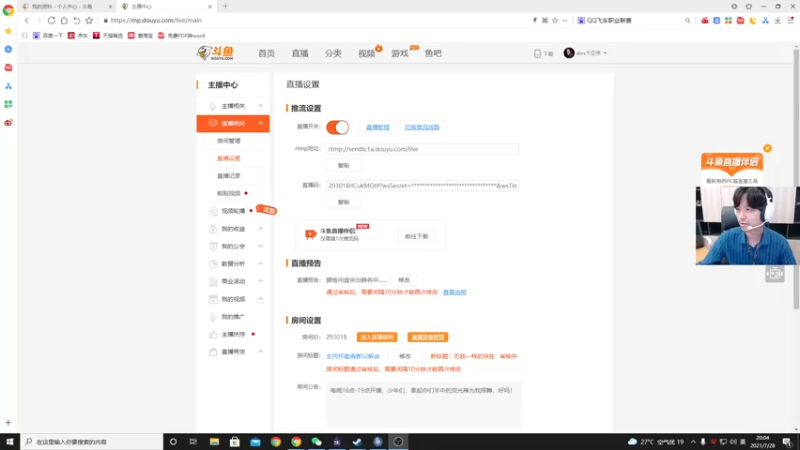Expand the 我的公会 section chevron

pyautogui.click(x=261, y=246)
